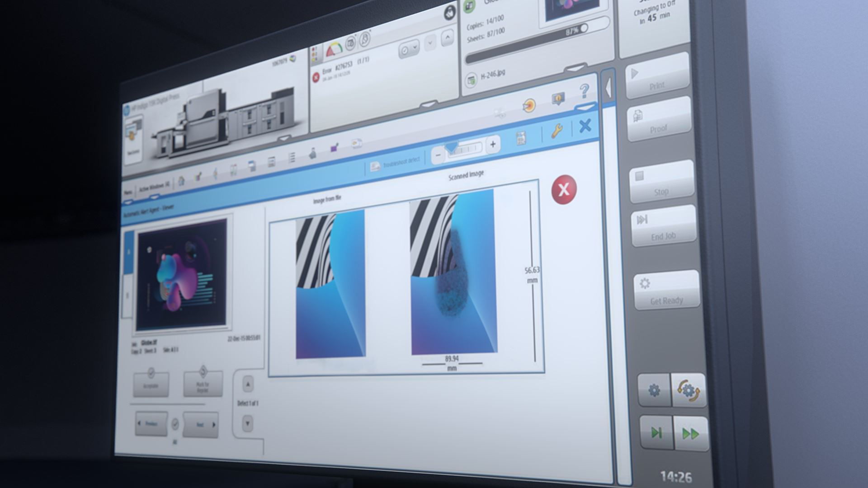Toggle the 87% switch on the progress bar
868x488 pixels.
[x=584, y=28]
